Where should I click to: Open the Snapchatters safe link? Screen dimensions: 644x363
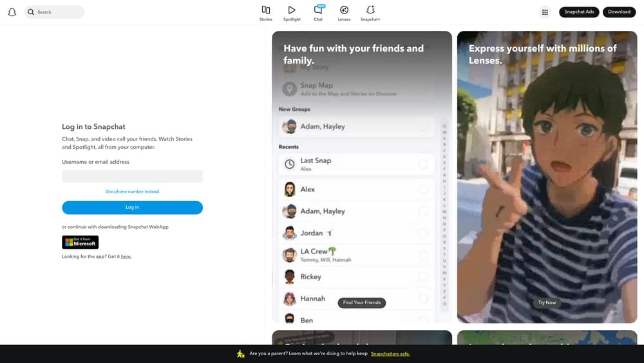click(390, 354)
